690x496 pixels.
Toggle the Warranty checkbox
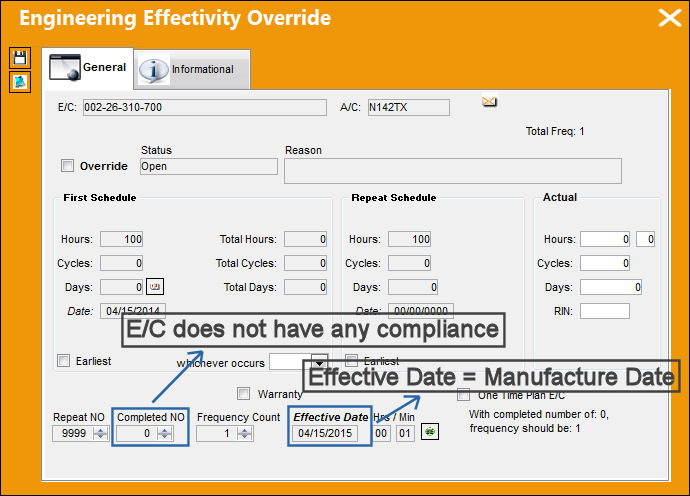point(243,393)
